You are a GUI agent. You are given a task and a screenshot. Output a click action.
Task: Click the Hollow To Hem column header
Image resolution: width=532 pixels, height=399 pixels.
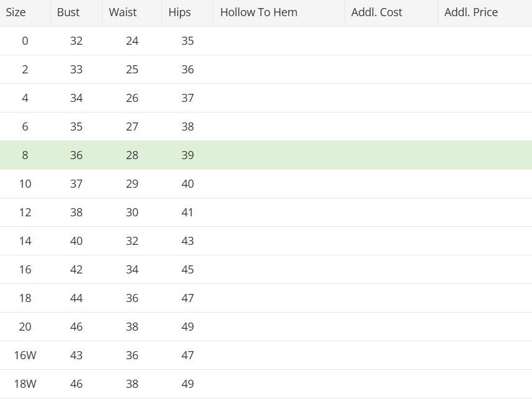click(279, 13)
